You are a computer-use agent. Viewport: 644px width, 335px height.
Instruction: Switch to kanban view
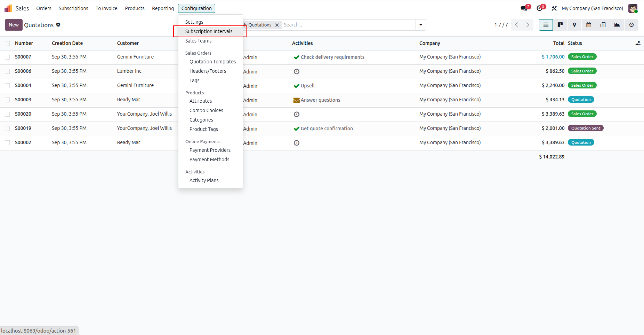tap(560, 25)
